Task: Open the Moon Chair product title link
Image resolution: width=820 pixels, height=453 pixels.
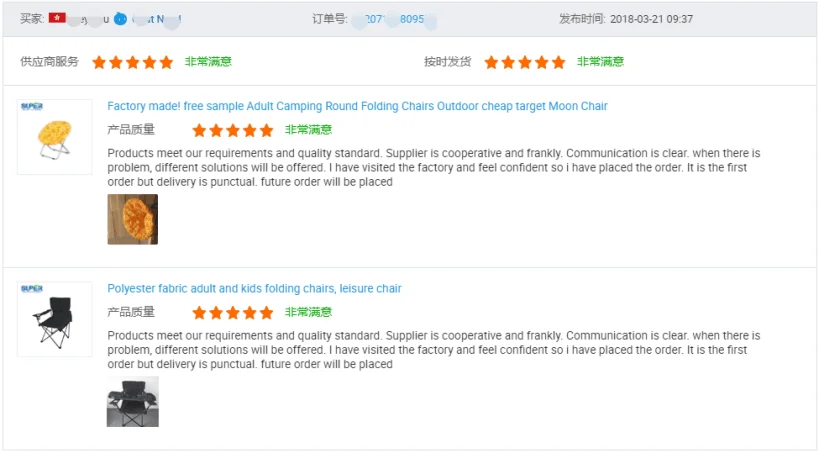Action: tap(357, 106)
